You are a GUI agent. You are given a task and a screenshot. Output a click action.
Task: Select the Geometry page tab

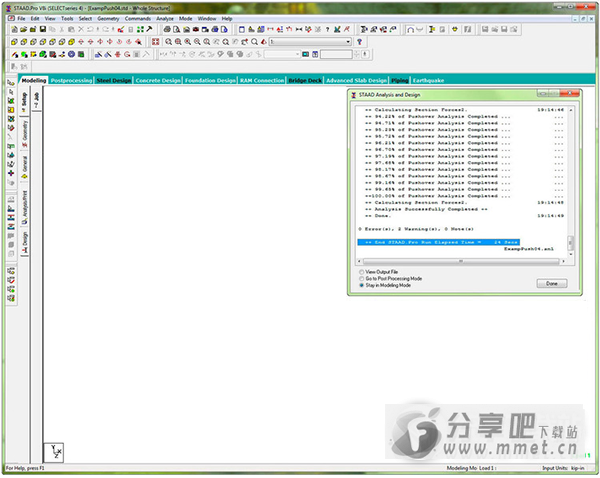tap(24, 134)
